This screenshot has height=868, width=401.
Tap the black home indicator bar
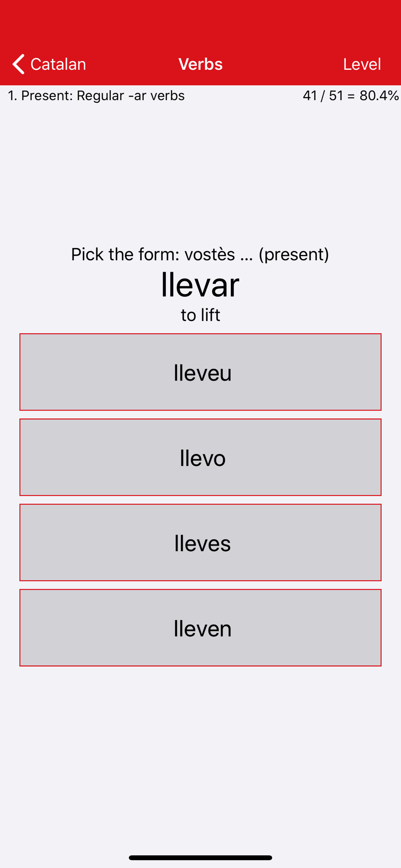(x=200, y=858)
